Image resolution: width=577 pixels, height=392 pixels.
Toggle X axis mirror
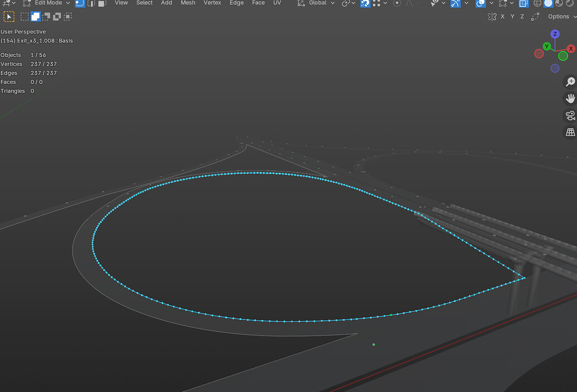pos(503,17)
